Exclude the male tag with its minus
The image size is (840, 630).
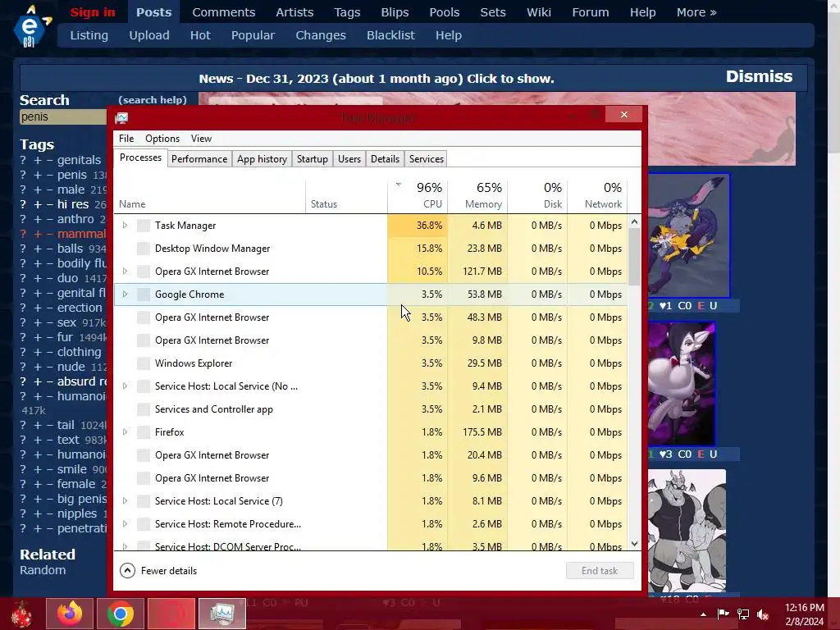49,189
